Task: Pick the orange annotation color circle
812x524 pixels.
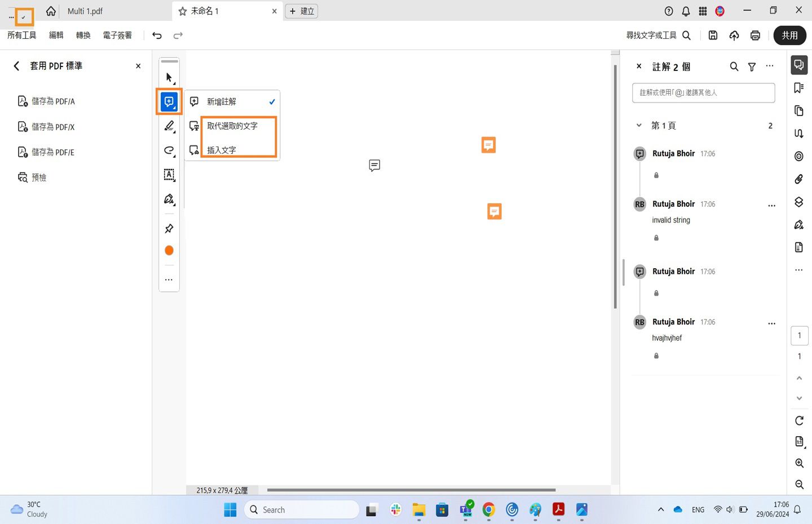Action: [169, 250]
